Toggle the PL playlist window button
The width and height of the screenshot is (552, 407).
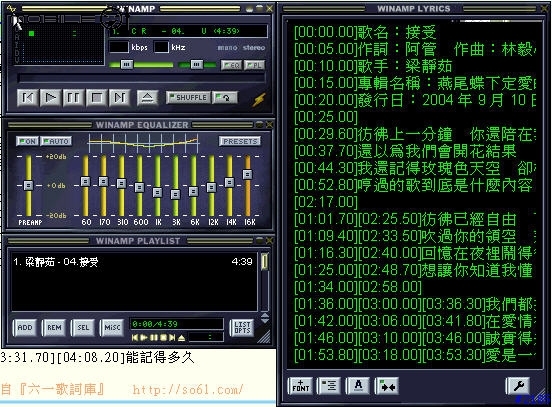(254, 65)
